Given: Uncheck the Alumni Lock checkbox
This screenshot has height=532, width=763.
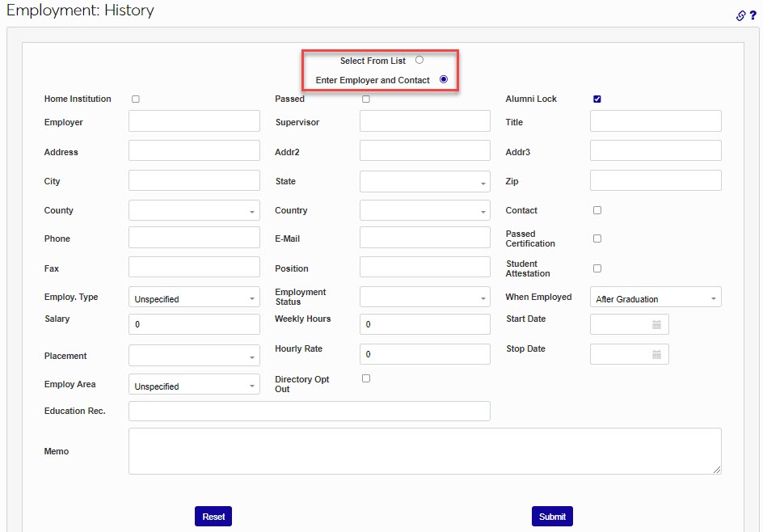Looking at the screenshot, I should 597,99.
